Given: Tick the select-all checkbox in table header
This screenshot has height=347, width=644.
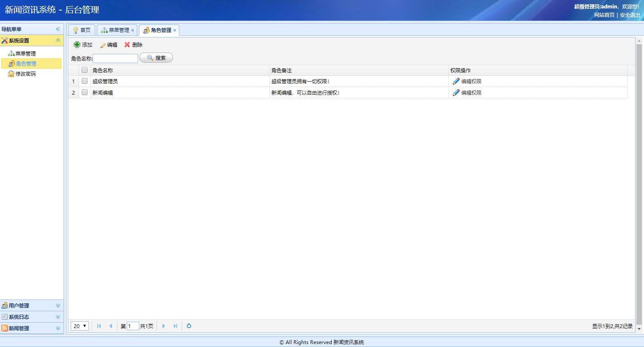Looking at the screenshot, I should point(85,70).
